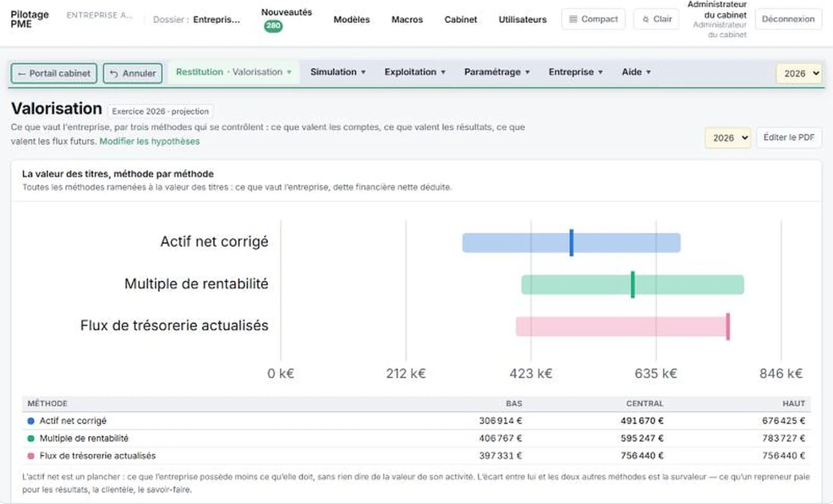Click the 306 914 € low value
833x504 pixels.
click(501, 421)
